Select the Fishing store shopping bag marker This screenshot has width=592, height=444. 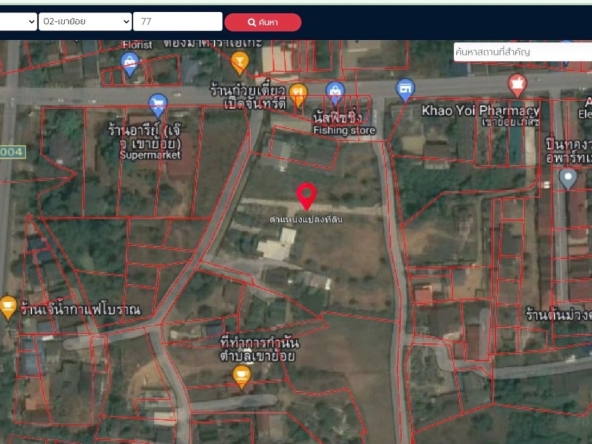click(335, 93)
